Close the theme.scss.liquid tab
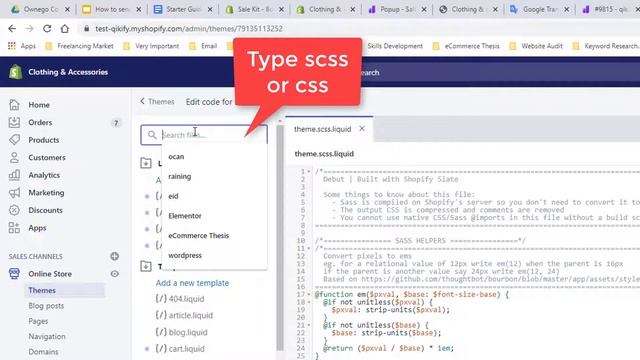 [x=362, y=129]
